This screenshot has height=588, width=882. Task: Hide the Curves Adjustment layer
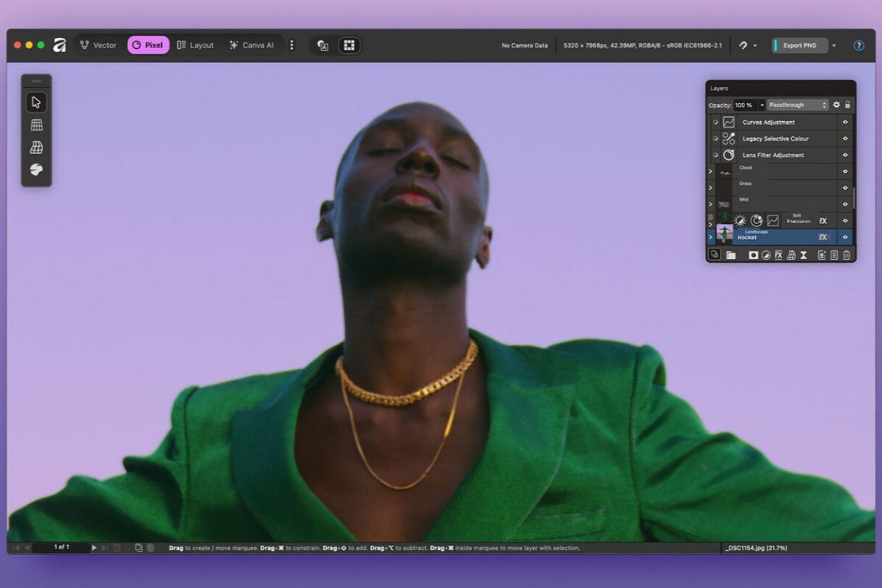[845, 122]
